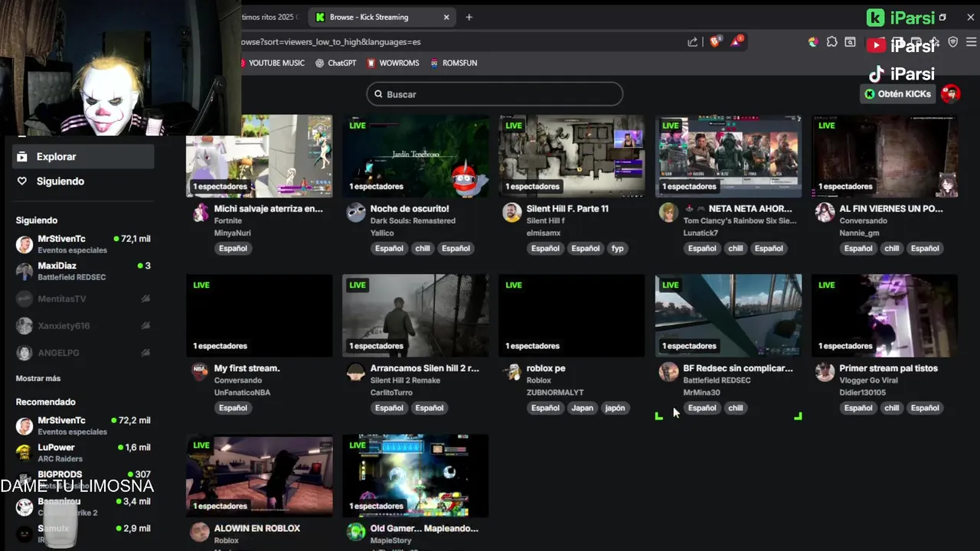Click 'LuPower' name in Recomendado
Screen dimensions: 980x551
pyautogui.click(x=56, y=448)
